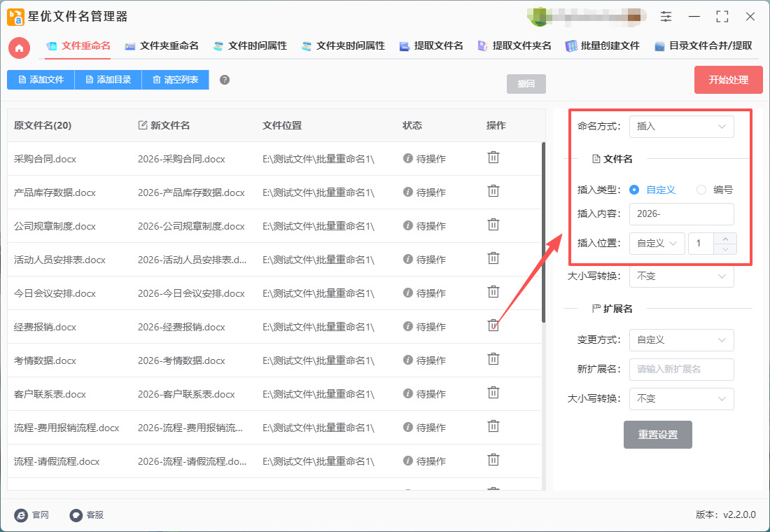Click the grey 撤回 button
The image size is (770, 532).
(x=526, y=84)
